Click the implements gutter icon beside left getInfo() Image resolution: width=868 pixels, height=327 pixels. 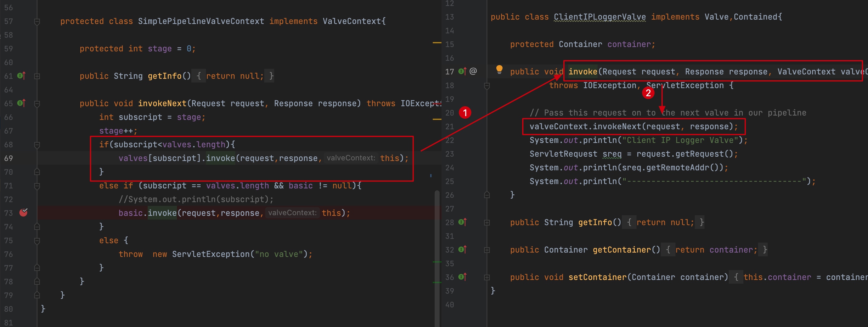[21, 76]
